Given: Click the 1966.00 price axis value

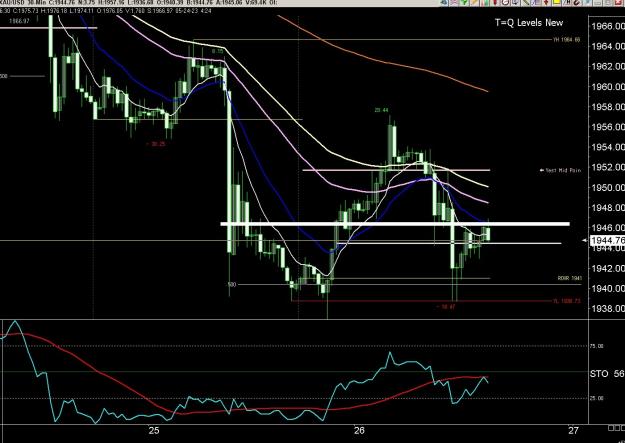Looking at the screenshot, I should point(609,26).
